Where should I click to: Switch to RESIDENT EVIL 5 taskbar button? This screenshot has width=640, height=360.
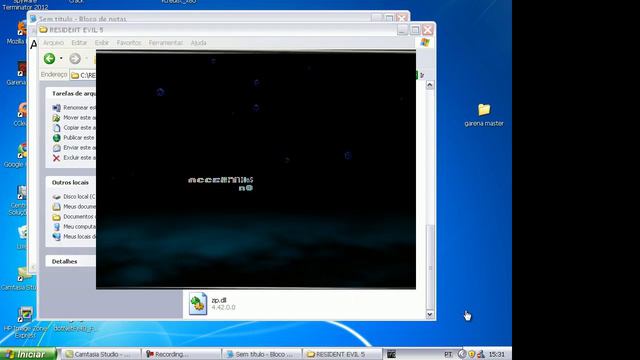[x=342, y=354]
